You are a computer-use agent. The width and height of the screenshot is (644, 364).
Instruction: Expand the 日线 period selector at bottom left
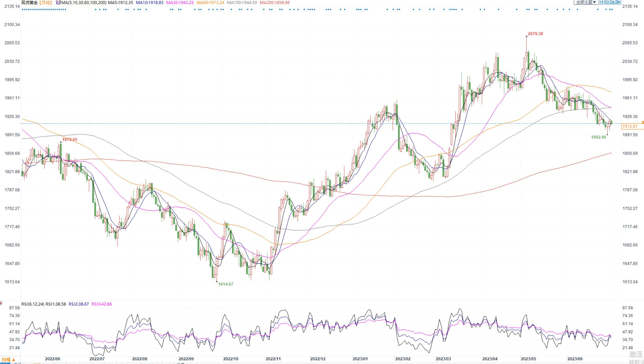pyautogui.click(x=8, y=360)
